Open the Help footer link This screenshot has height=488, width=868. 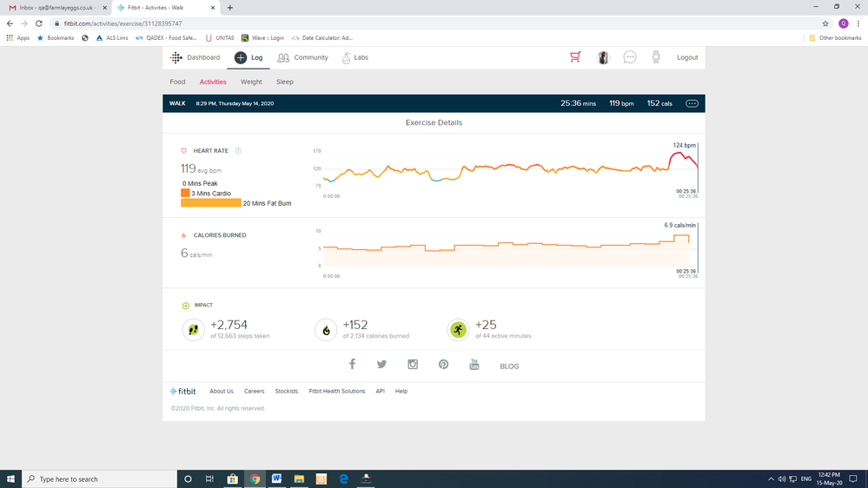point(401,391)
